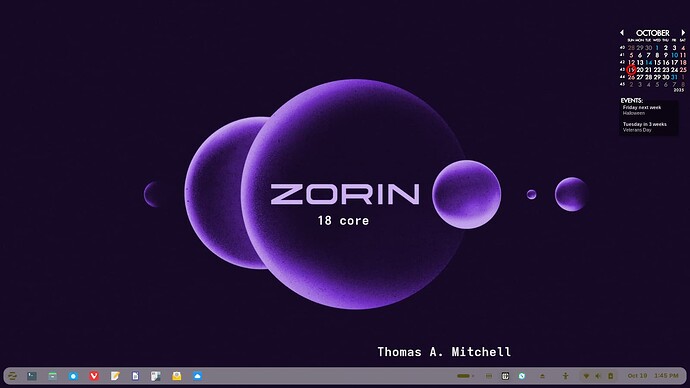Go to next month in calendar widget

coord(683,33)
